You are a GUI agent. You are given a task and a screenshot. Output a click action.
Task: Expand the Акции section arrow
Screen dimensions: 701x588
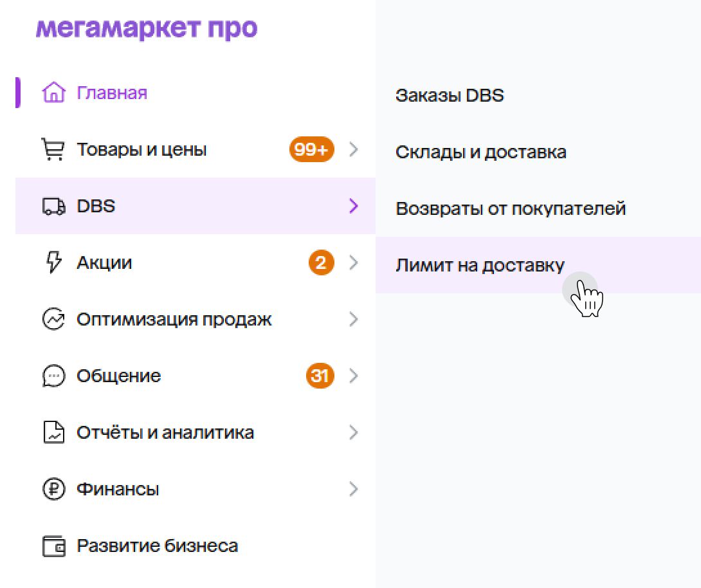353,263
